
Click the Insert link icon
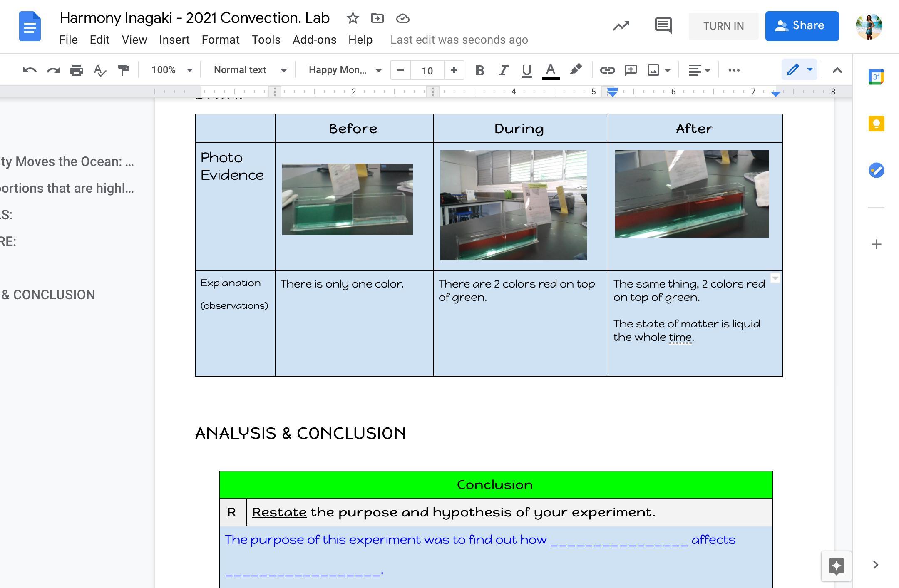(606, 70)
